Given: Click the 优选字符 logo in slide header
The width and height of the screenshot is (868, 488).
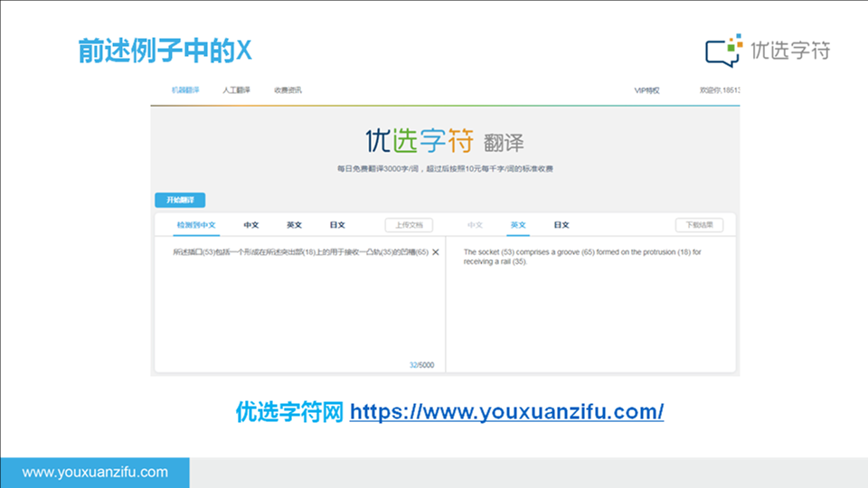Looking at the screenshot, I should (768, 51).
